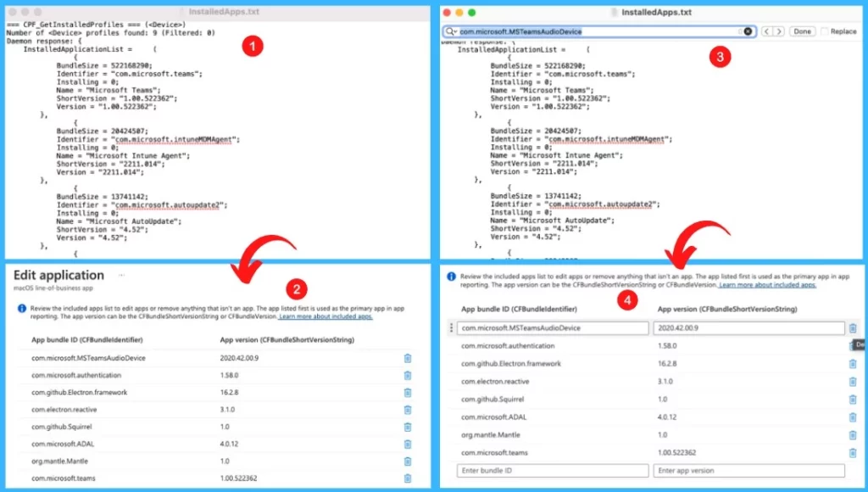Click BundleSize = 522168290 in right text window
Screen dimensions: 868x492
point(538,65)
